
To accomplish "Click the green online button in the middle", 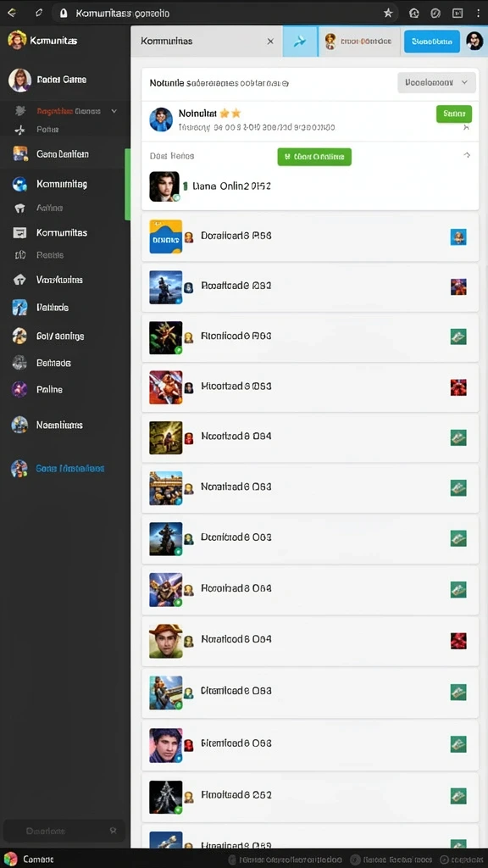I will (x=314, y=157).
